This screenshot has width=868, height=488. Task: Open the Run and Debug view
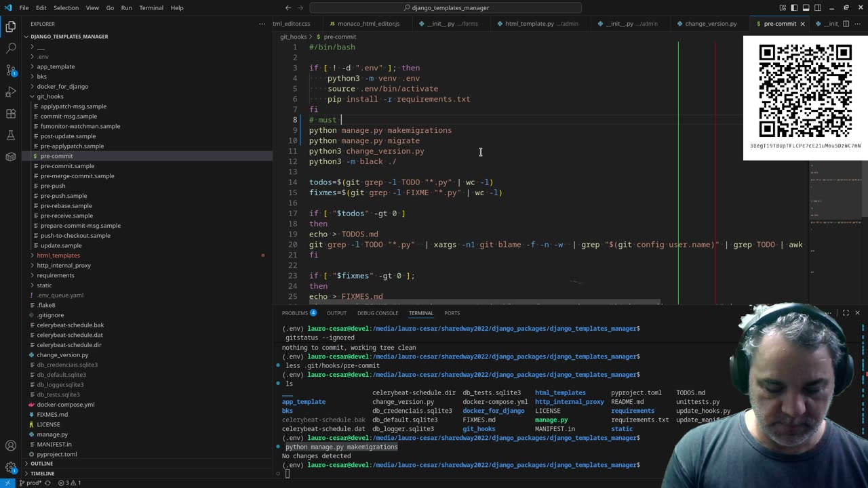pos(11,92)
